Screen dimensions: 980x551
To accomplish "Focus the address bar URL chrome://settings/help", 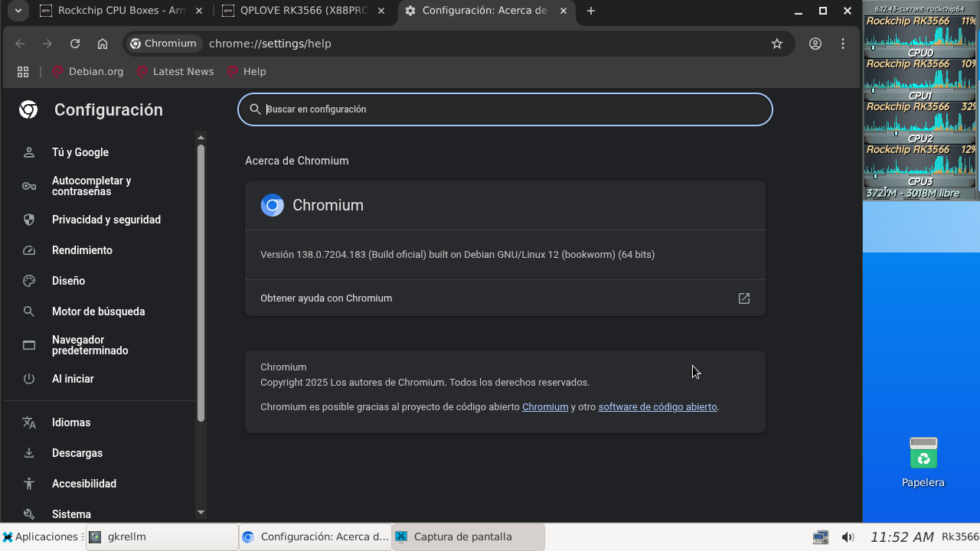I will (x=270, y=44).
